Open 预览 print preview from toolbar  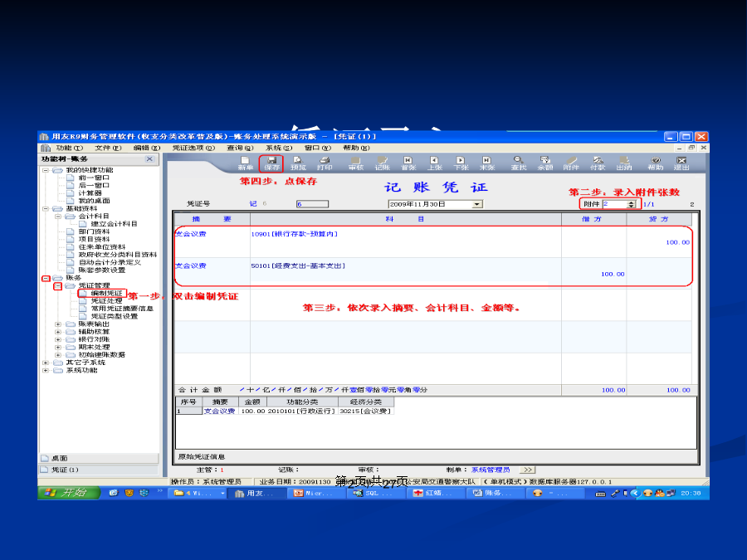coord(298,163)
